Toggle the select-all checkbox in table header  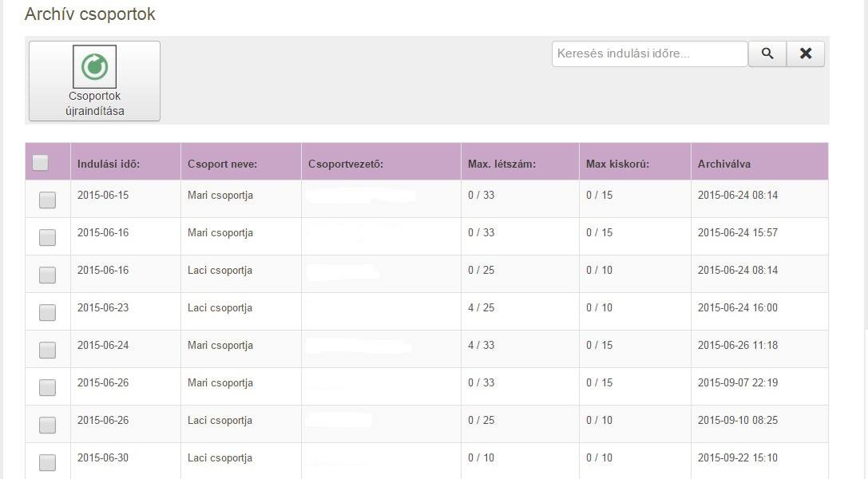pos(41,163)
